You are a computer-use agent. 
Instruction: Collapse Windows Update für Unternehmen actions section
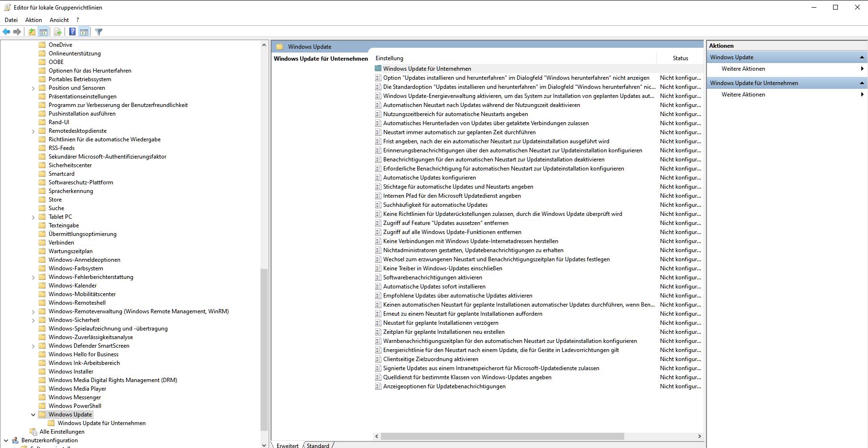pyautogui.click(x=862, y=83)
